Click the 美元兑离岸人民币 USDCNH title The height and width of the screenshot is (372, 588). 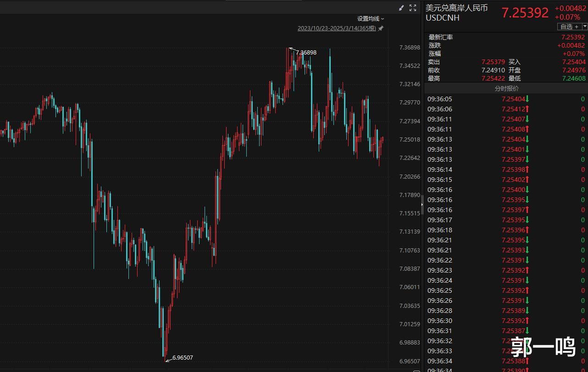456,13
